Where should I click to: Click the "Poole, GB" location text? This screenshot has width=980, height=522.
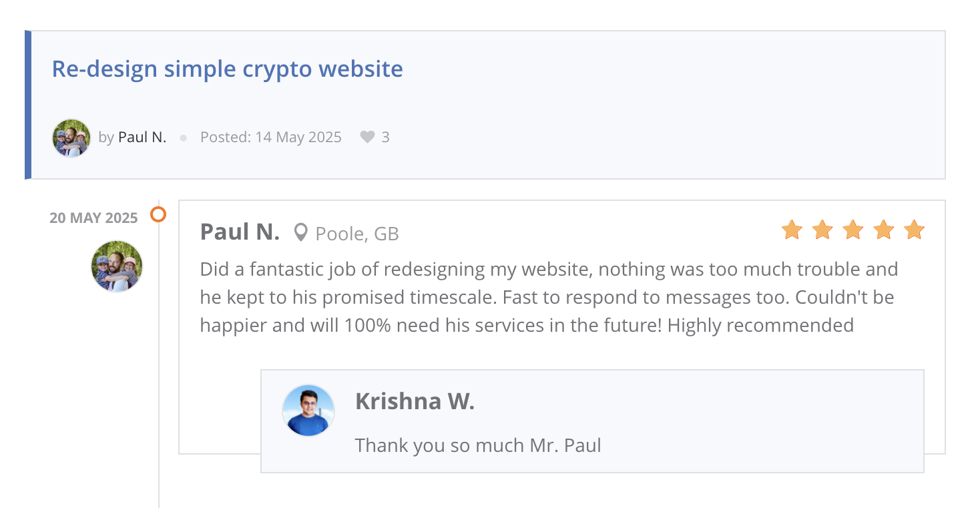pos(357,234)
